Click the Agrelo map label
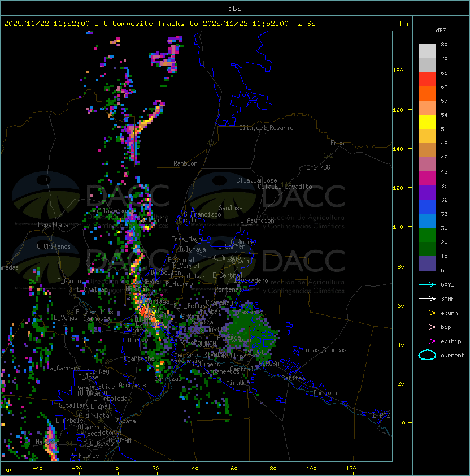This screenshot has width=470, height=476. coord(138,340)
